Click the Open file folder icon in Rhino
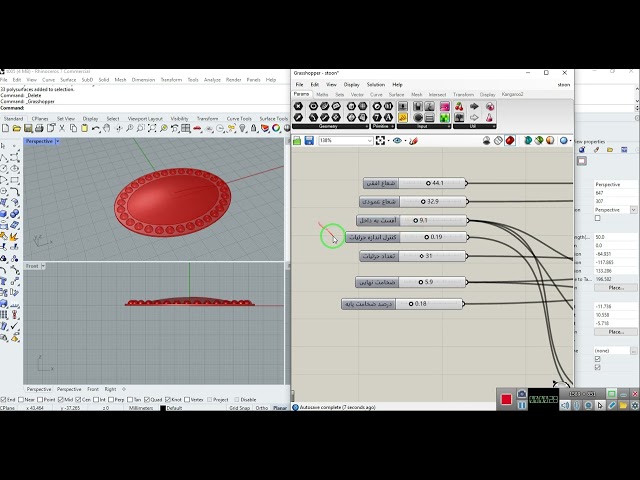640x480 pixels. 17,128
